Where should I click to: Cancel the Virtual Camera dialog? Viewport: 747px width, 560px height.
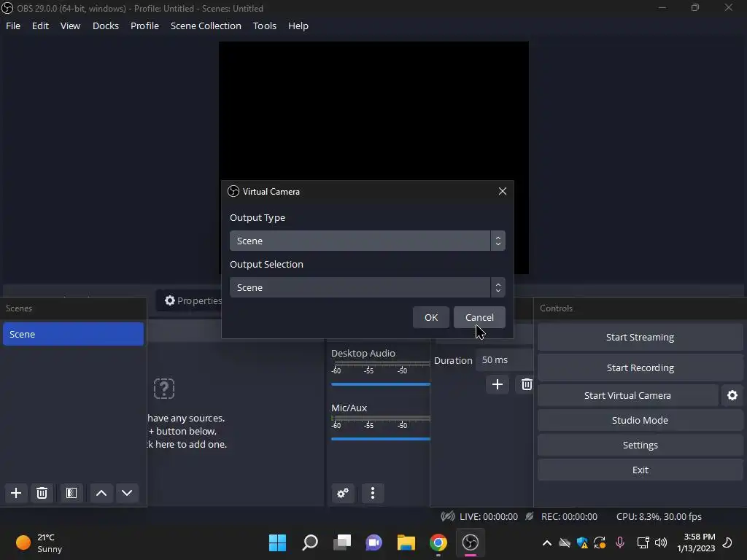click(x=479, y=318)
